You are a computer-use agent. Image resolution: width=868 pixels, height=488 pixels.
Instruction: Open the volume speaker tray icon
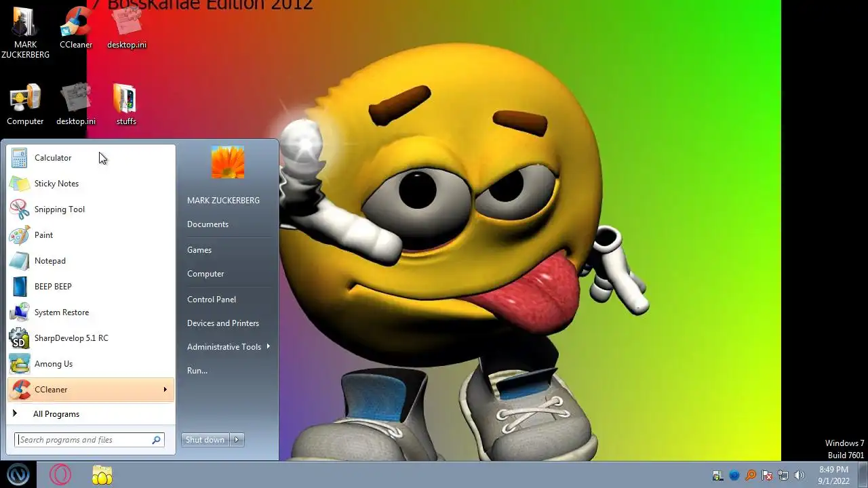pos(800,475)
